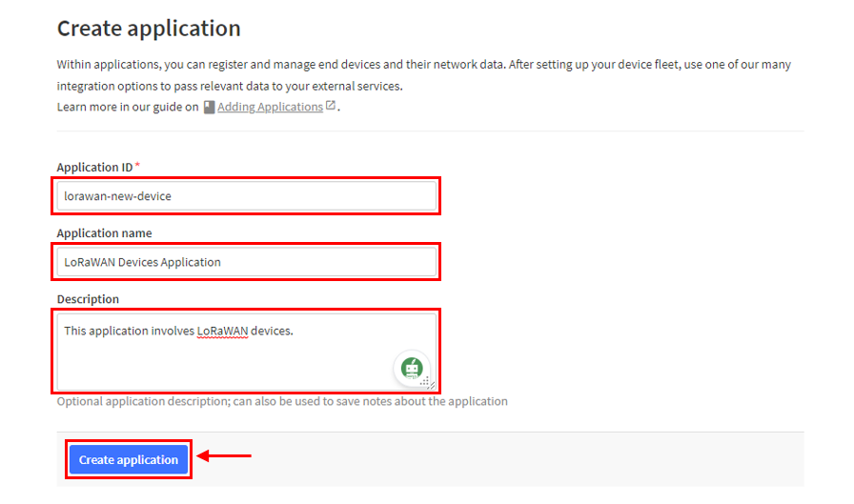Image resolution: width=854 pixels, height=504 pixels.
Task: Click the Description label
Action: click(x=88, y=299)
